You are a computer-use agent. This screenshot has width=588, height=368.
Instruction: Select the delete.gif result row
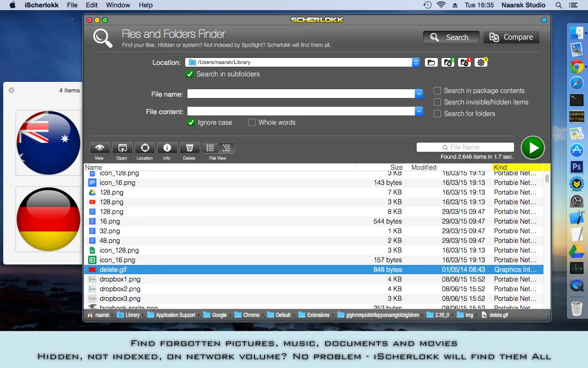[x=314, y=270]
